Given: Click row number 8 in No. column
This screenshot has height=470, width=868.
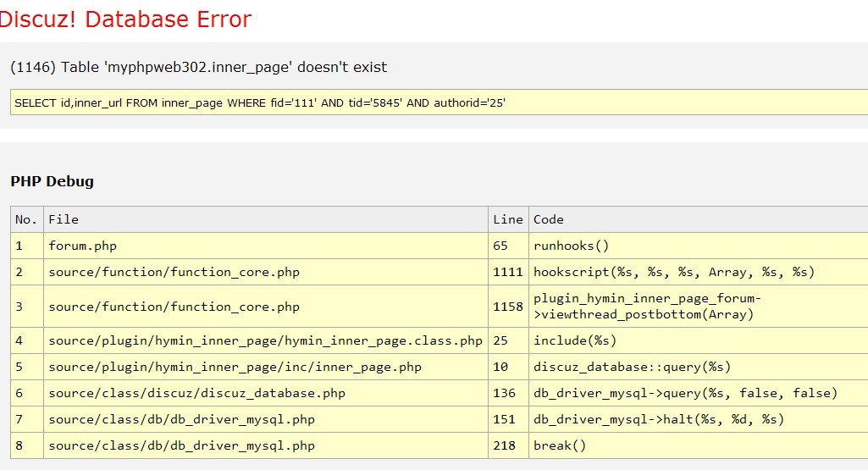Looking at the screenshot, I should point(26,445).
